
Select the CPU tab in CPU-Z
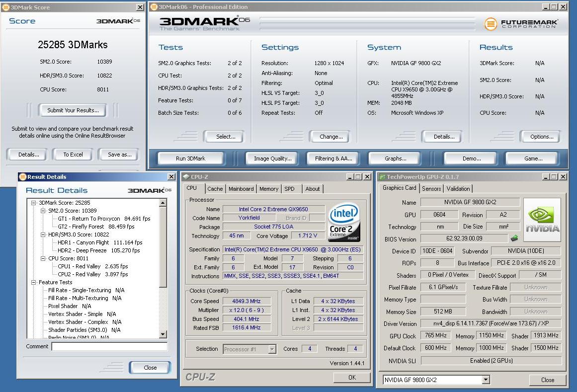point(192,188)
